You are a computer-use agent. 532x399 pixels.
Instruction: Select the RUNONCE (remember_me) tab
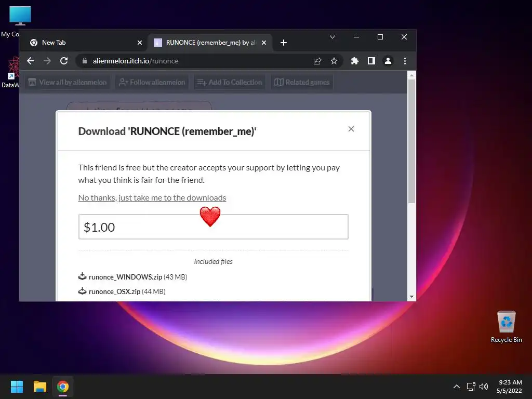pos(210,43)
